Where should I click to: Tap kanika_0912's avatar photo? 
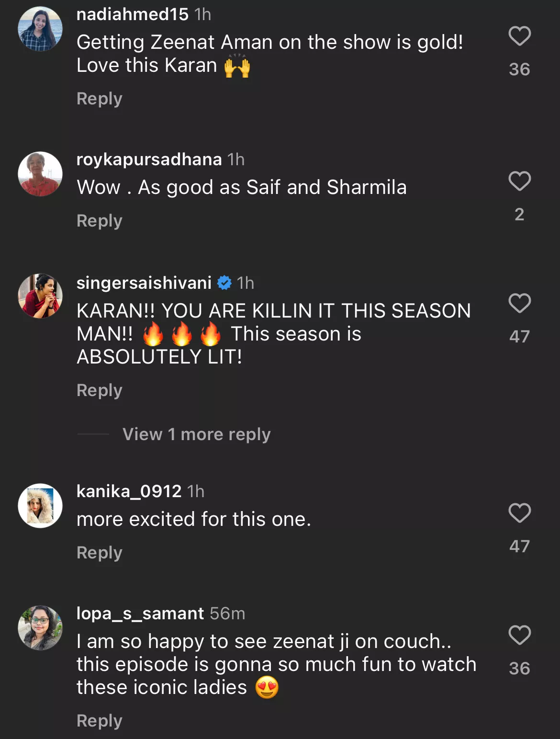point(40,506)
